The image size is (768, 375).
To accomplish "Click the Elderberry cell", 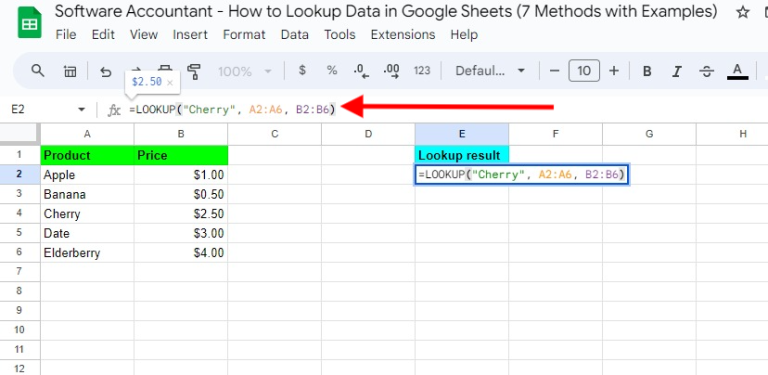I will [x=87, y=253].
